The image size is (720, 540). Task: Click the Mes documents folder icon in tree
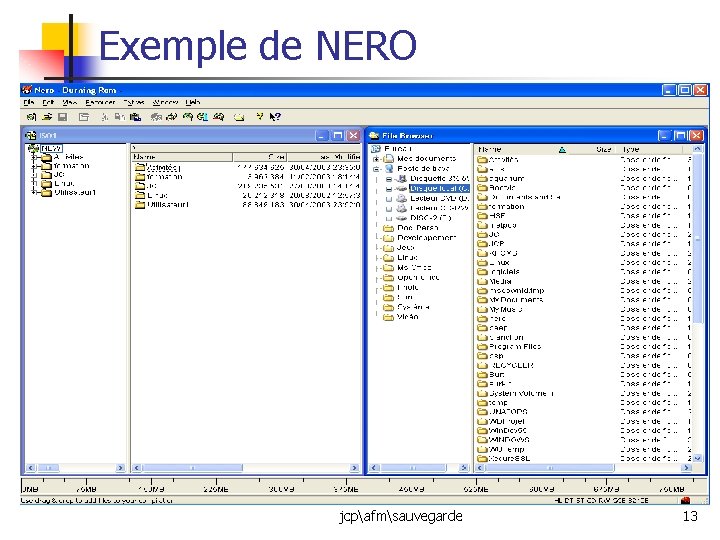coord(389,158)
